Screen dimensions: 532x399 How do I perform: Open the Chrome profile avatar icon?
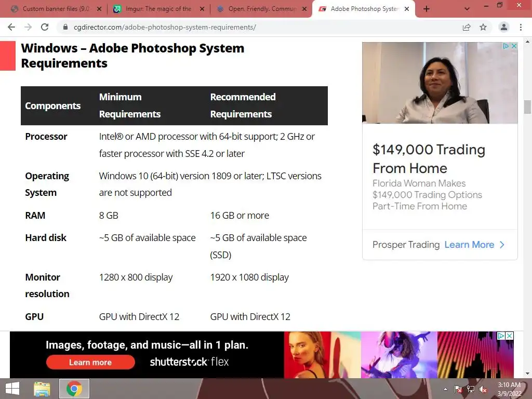(x=504, y=27)
